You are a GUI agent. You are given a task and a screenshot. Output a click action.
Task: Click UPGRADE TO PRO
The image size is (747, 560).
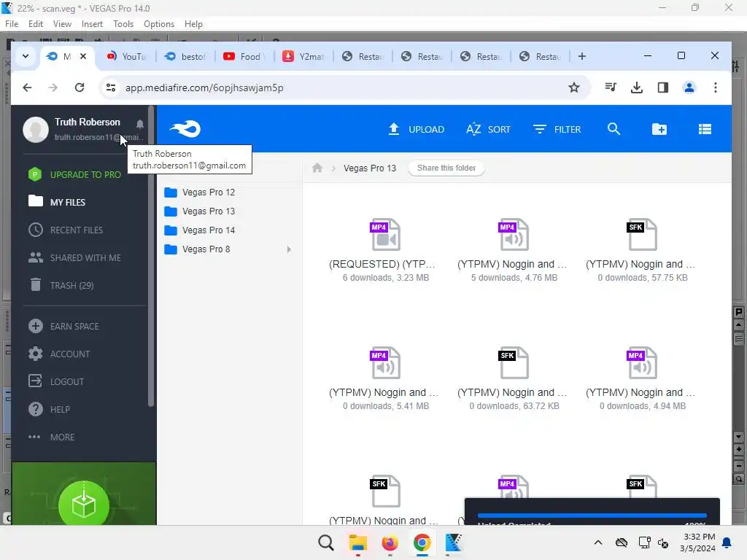pyautogui.click(x=74, y=175)
